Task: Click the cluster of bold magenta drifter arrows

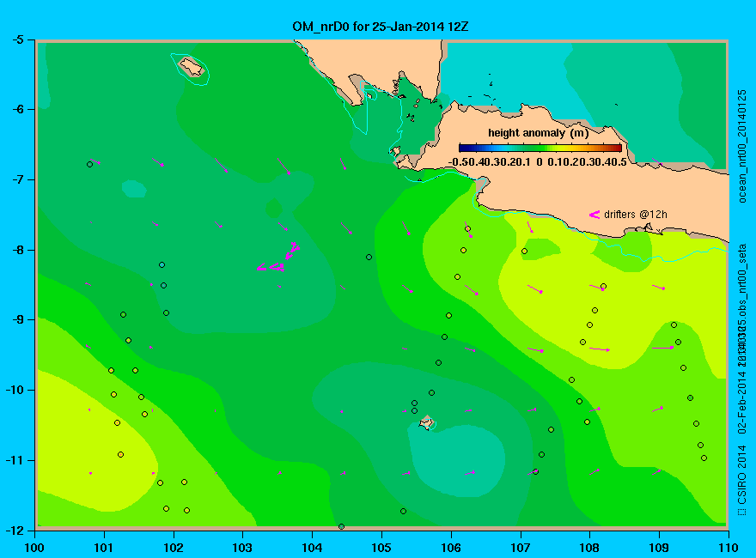Action: tap(280, 258)
